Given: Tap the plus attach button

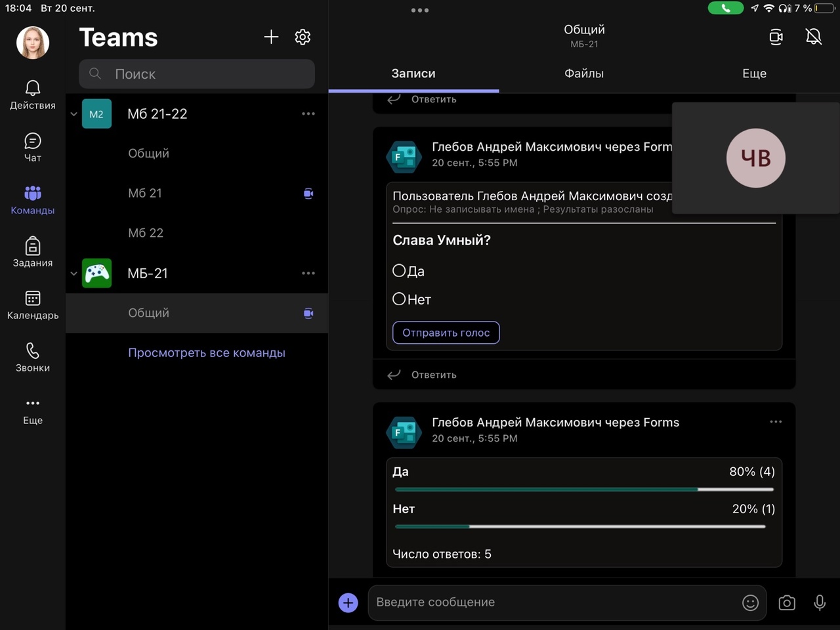Looking at the screenshot, I should [348, 602].
